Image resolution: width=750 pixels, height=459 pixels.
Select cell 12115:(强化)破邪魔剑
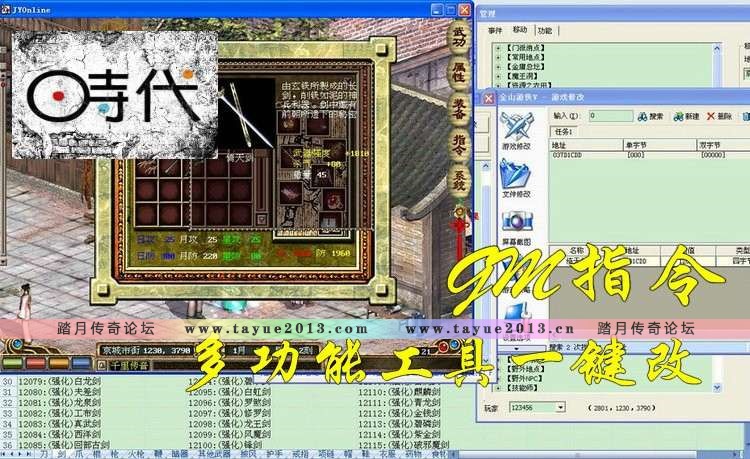point(404,445)
